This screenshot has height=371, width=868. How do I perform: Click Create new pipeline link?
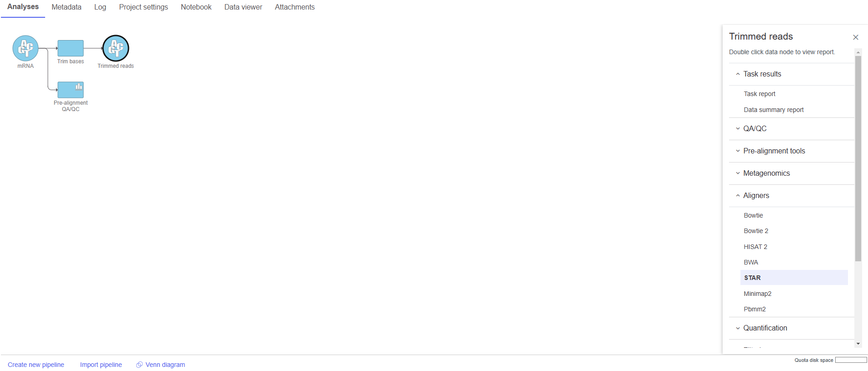pos(36,365)
